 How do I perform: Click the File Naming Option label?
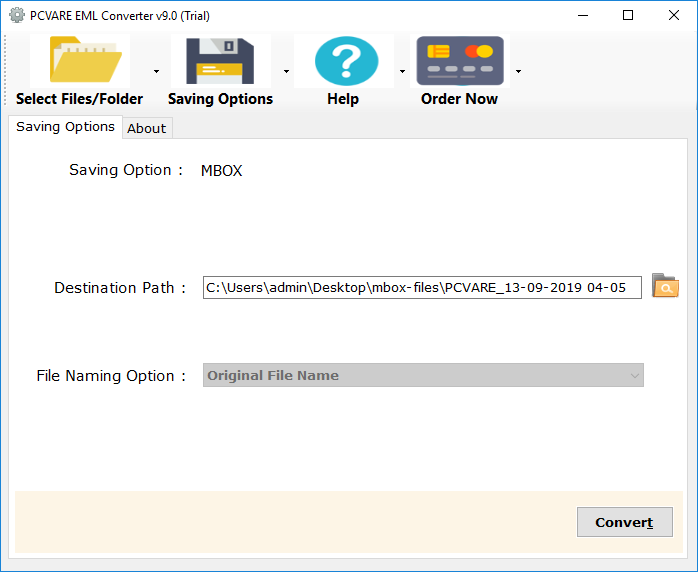[111, 376]
